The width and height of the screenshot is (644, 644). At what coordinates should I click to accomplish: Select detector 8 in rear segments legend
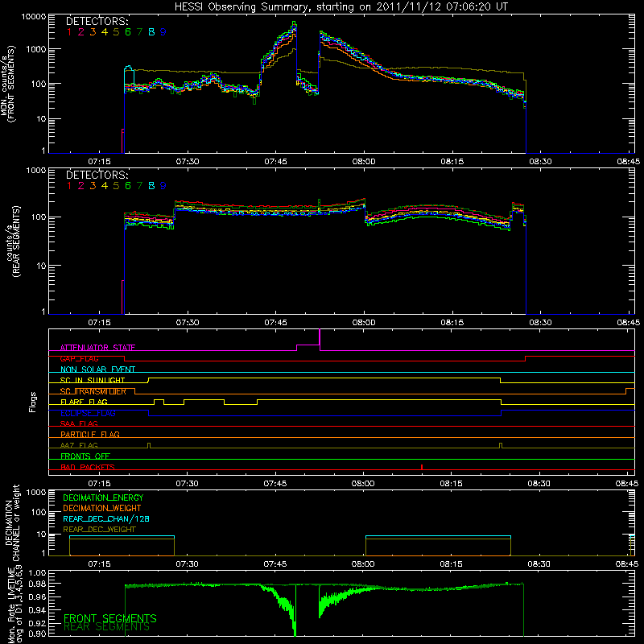[151, 186]
